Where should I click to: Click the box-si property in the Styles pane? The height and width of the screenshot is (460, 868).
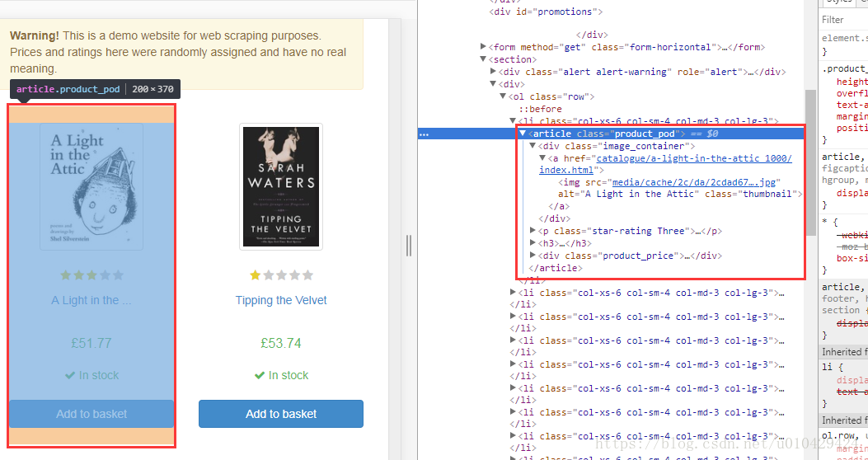point(852,258)
